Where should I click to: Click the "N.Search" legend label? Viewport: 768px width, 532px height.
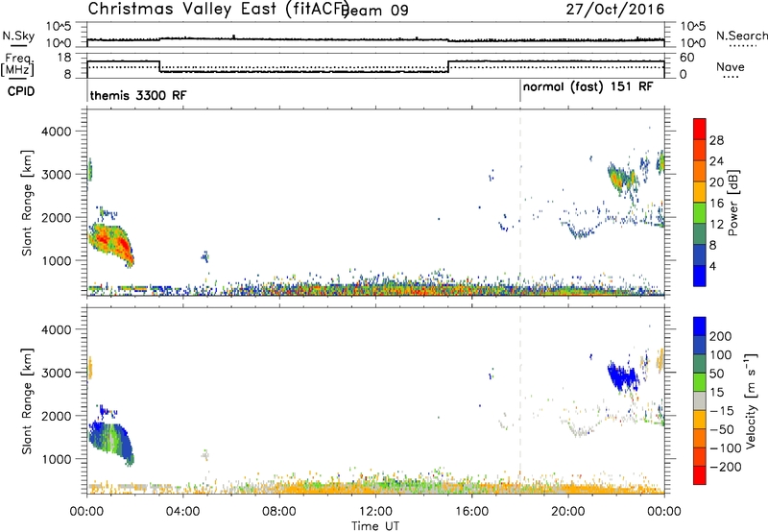[x=741, y=36]
